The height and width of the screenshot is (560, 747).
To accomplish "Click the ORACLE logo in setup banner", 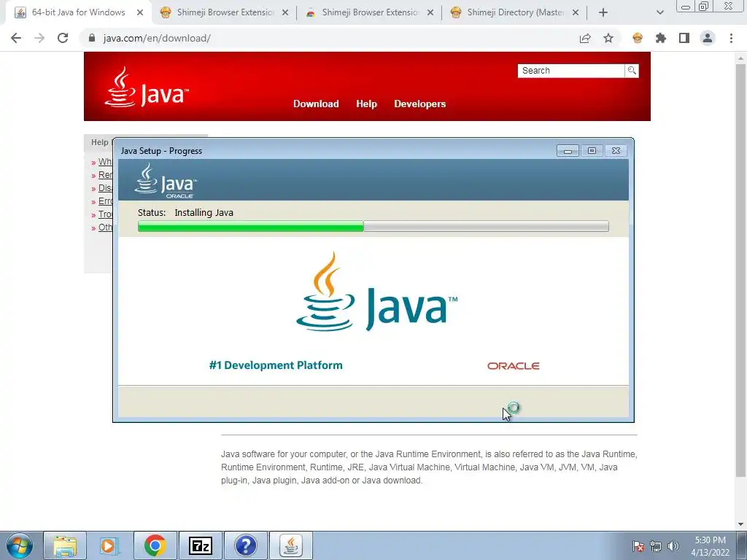I will pos(513,366).
